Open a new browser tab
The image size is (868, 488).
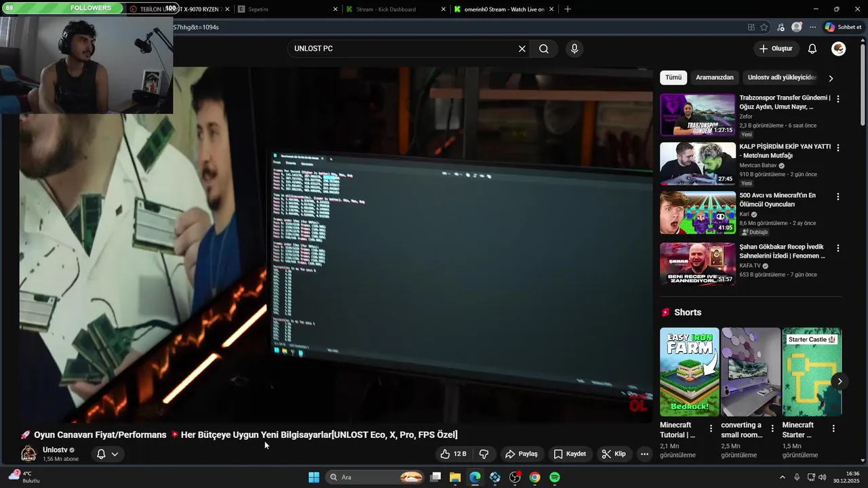(x=568, y=9)
